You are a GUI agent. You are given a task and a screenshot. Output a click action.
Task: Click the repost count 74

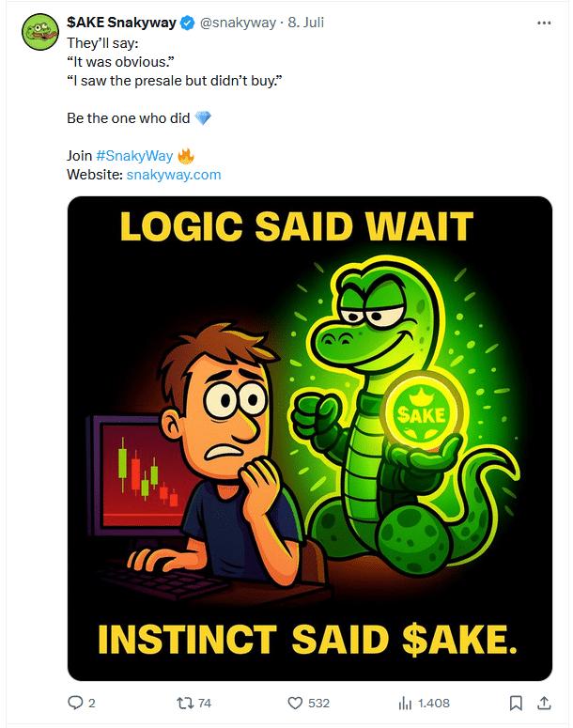pyautogui.click(x=204, y=703)
